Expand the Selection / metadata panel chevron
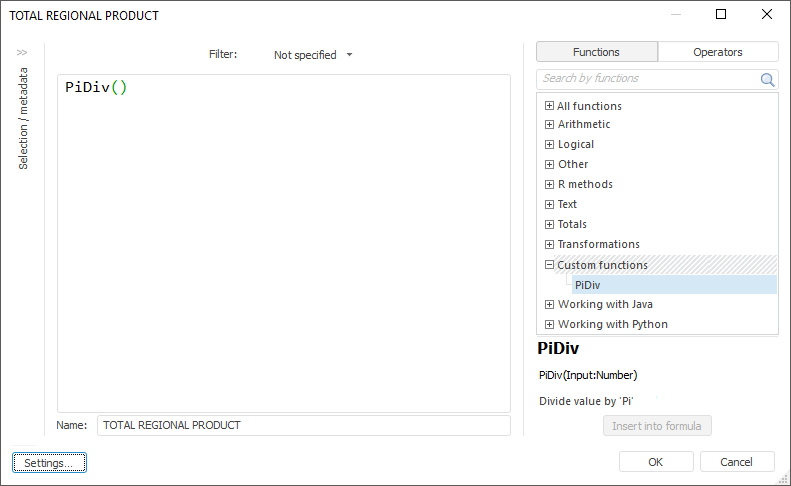Image resolution: width=791 pixels, height=486 pixels. [22, 52]
